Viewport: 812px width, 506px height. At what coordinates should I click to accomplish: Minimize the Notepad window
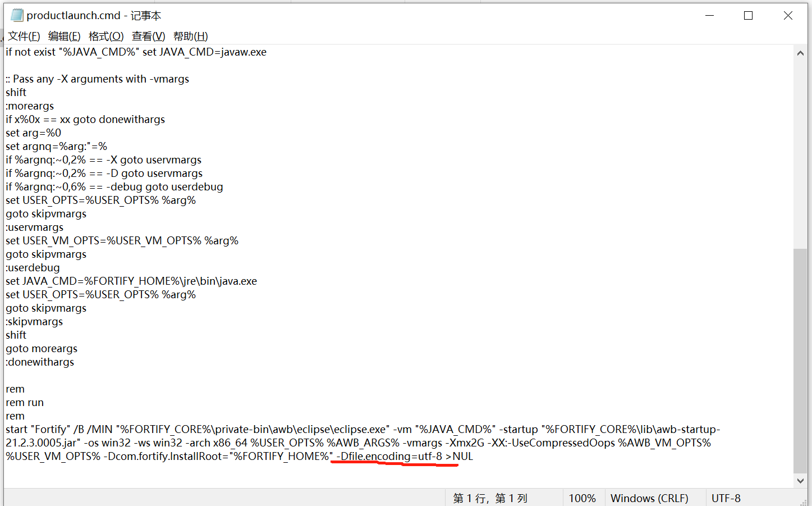710,16
